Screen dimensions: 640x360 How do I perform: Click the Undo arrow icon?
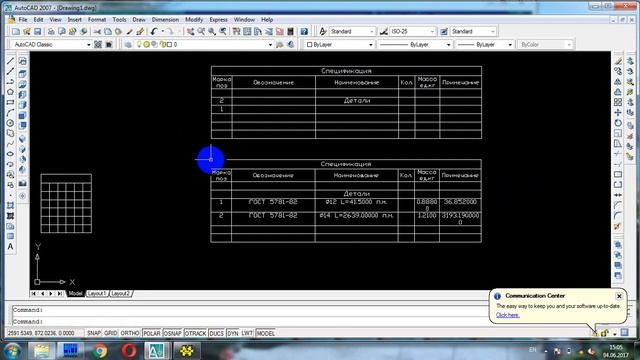154,31
